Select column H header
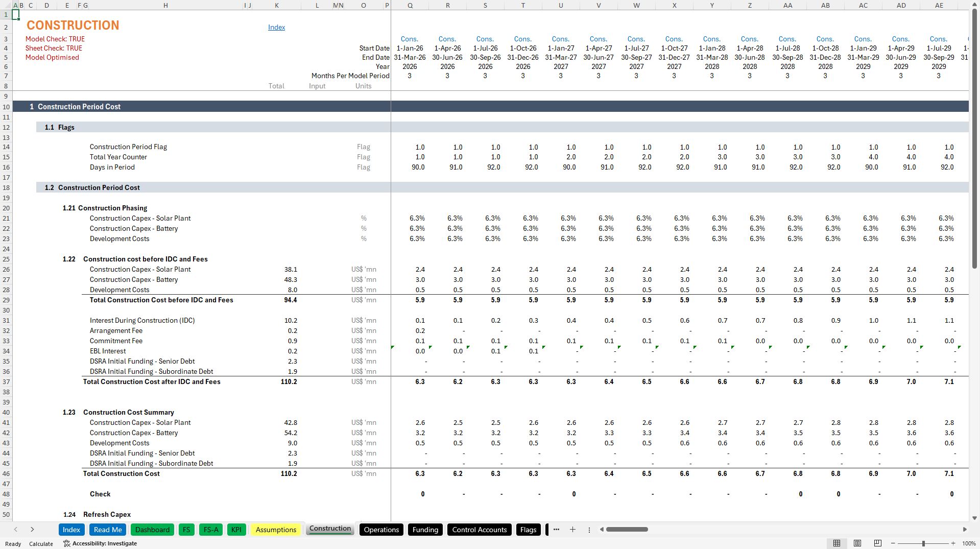 tap(165, 5)
